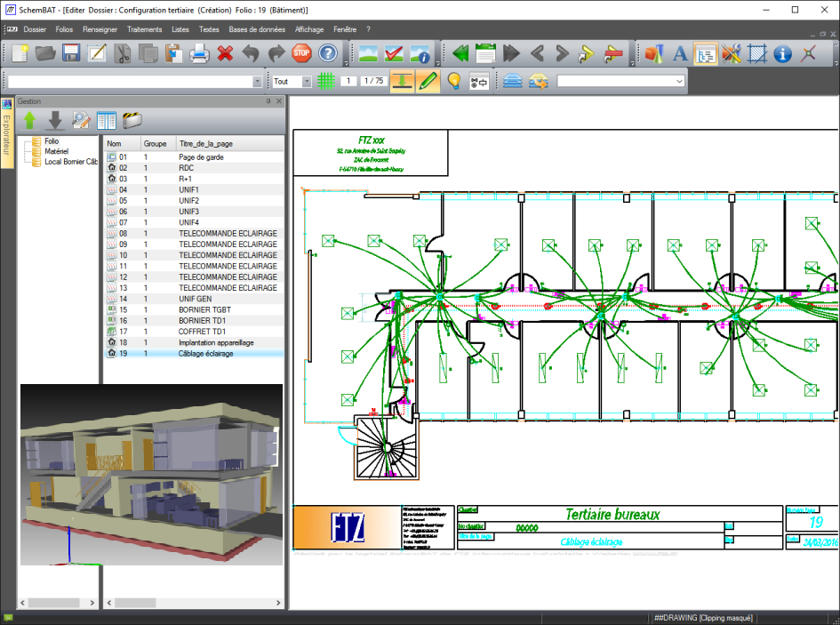The height and width of the screenshot is (625, 840).
Task: Open the Dossier menu
Action: coord(35,29)
